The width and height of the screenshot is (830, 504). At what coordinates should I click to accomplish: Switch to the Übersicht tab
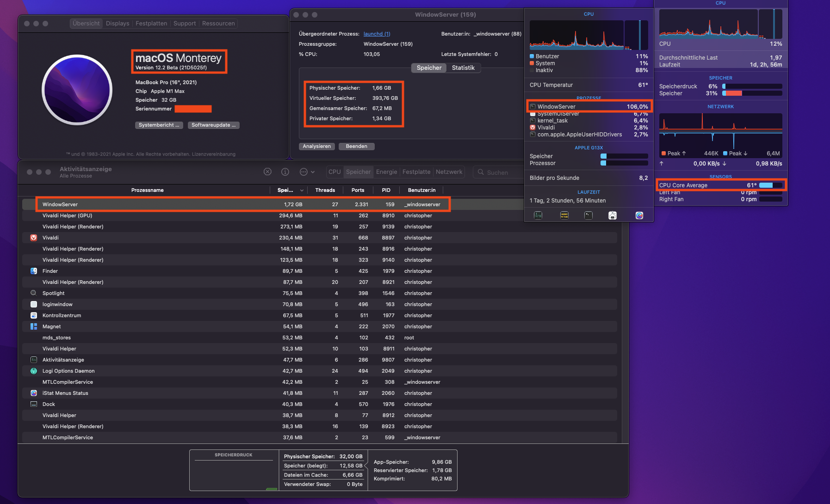[86, 24]
